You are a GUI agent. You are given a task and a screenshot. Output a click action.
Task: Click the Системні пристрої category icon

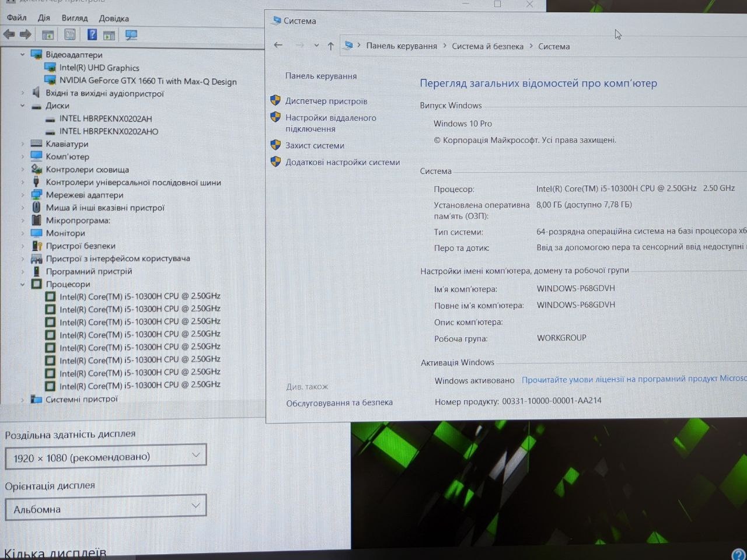pyautogui.click(x=36, y=400)
